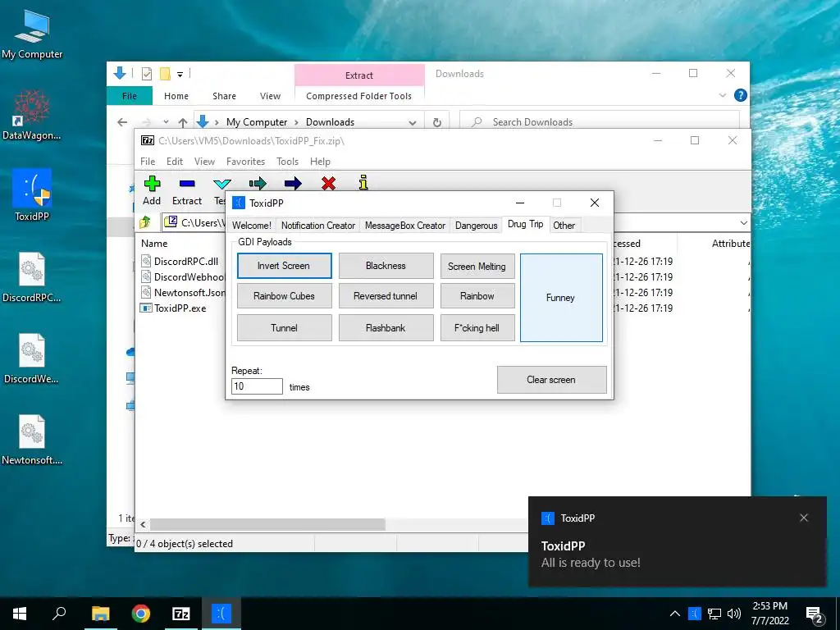
Task: Click the 7-Zip Copy arrow icon
Action: click(257, 184)
